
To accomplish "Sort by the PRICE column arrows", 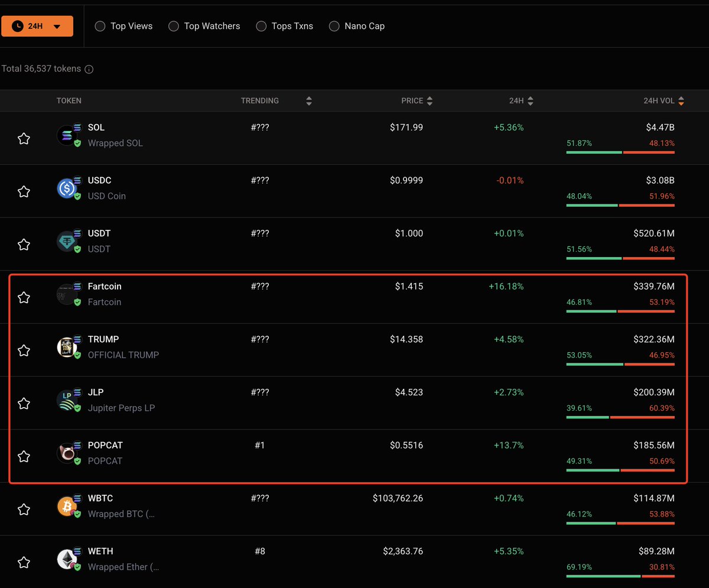I will tap(430, 101).
